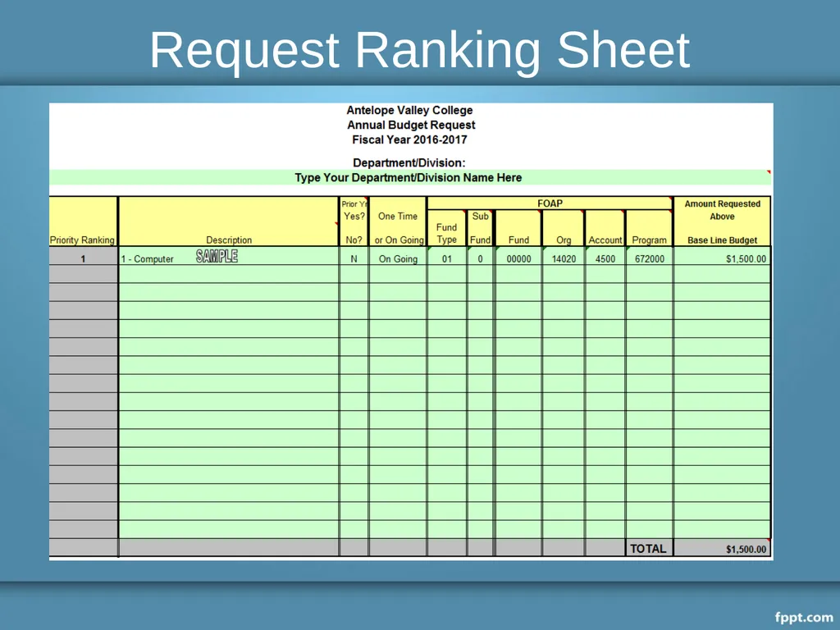Viewport: 840px width, 630px height.
Task: Click the 'One Time or On Going' header
Action: pyautogui.click(x=398, y=221)
